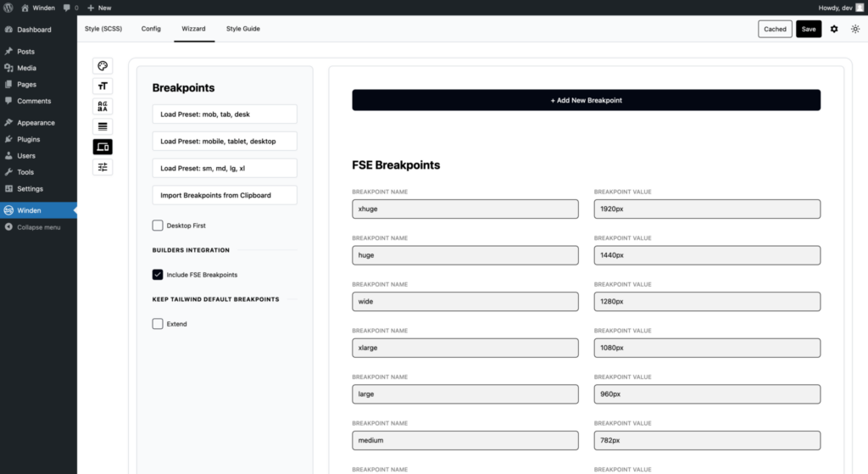Load preset mobile, tablet, desktop

coord(224,142)
